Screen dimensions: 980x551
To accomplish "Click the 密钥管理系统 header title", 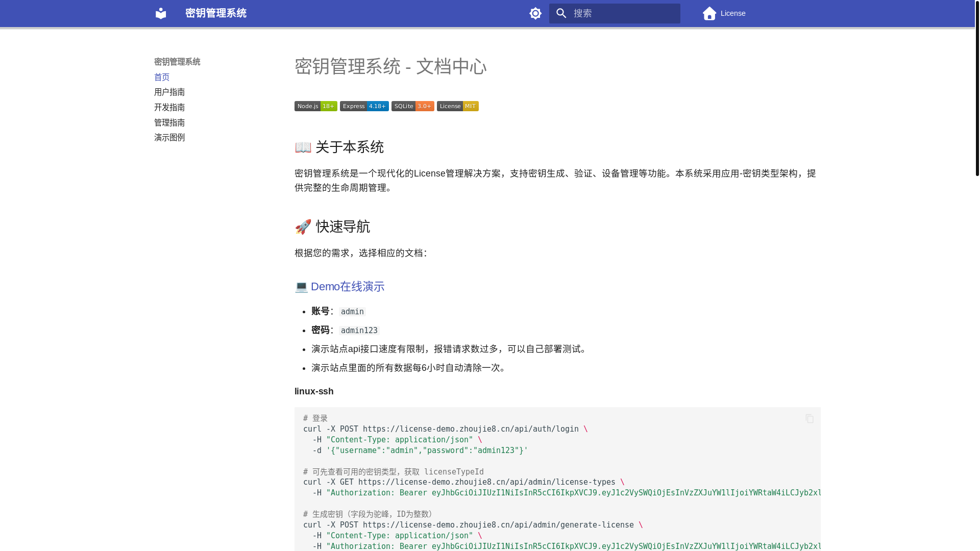I will (216, 13).
